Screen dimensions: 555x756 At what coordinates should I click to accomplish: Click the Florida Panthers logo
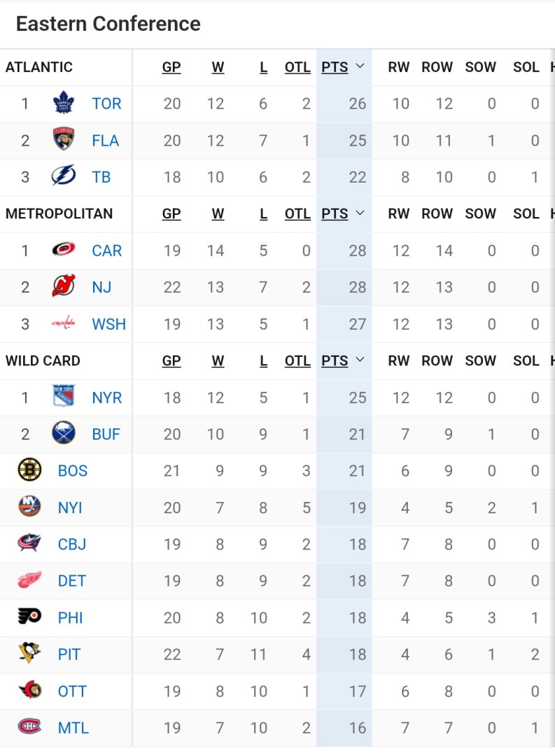coord(64,140)
